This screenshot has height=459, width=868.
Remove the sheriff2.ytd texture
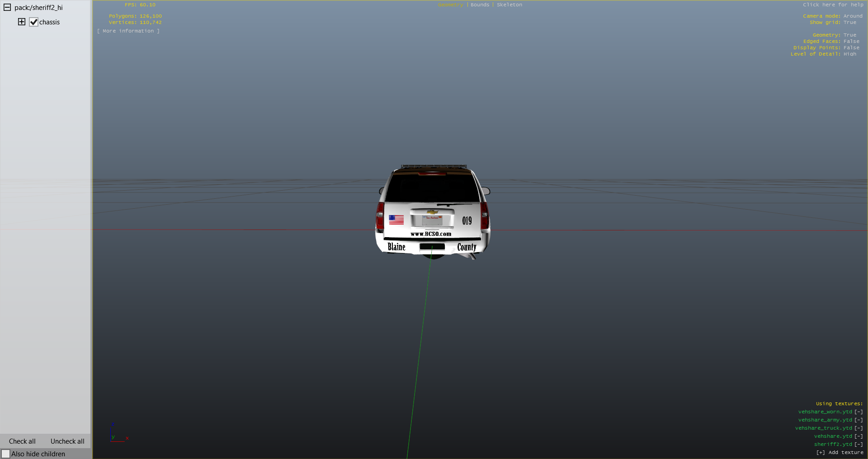(858, 445)
